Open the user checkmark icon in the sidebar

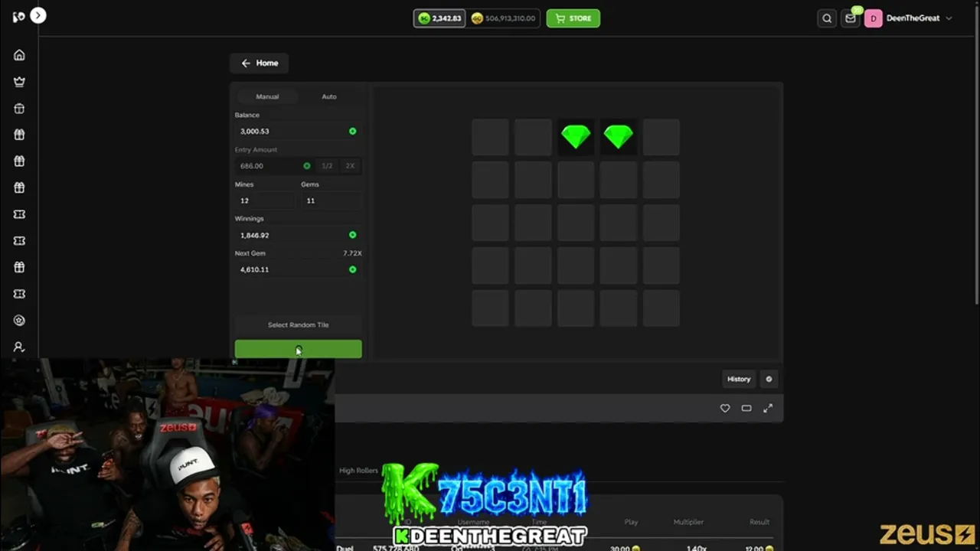19,347
